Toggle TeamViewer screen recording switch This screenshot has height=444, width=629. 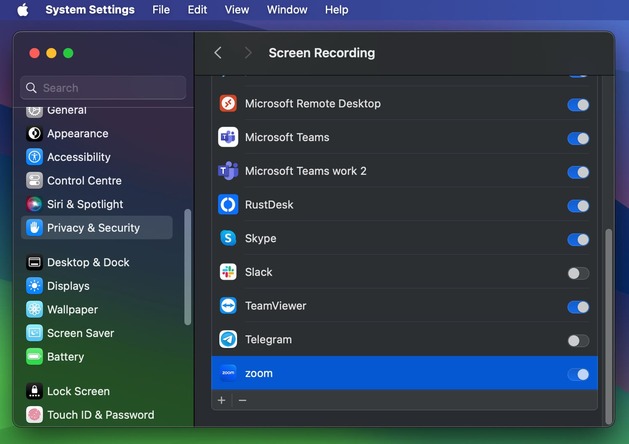point(578,307)
